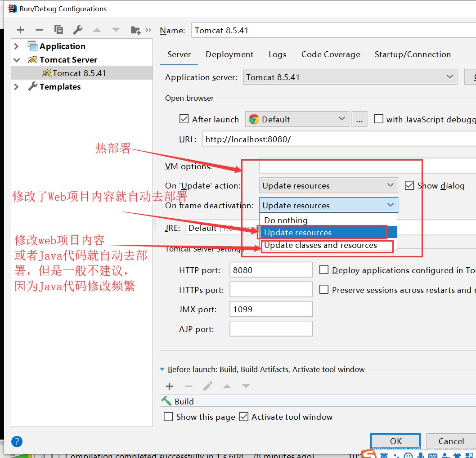Screen dimensions: 476x458
Task: Show more toolbar actions via the double chevron
Action: pyautogui.click(x=148, y=30)
